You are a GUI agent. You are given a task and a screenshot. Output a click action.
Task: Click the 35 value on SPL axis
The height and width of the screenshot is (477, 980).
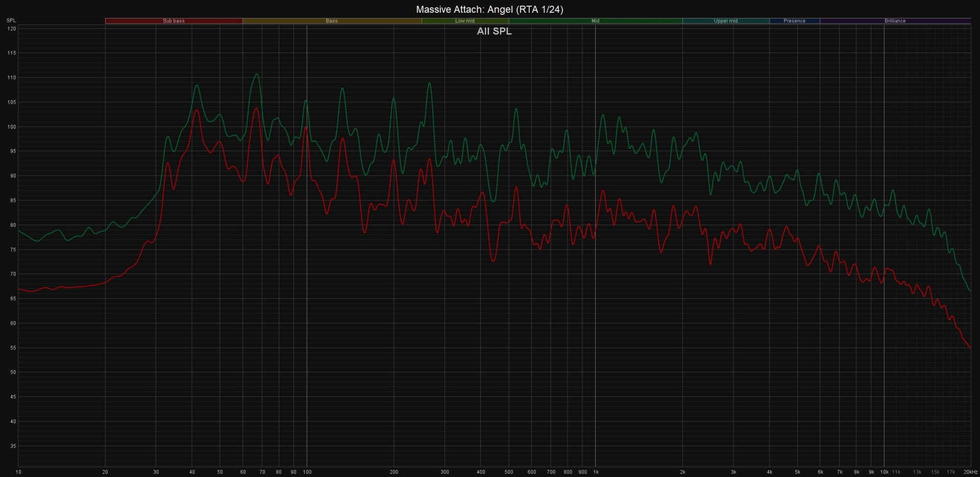(12, 446)
